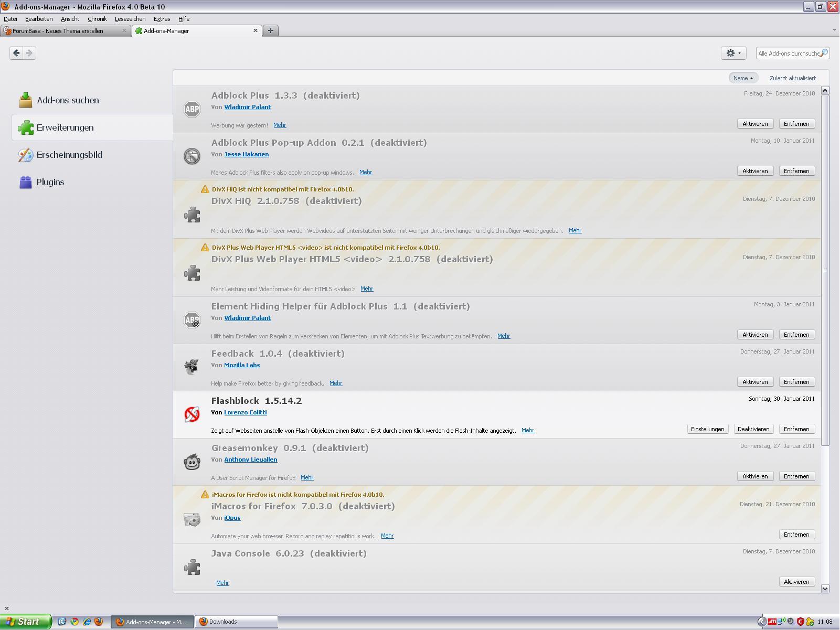Open Downloads window from taskbar

pyautogui.click(x=237, y=622)
